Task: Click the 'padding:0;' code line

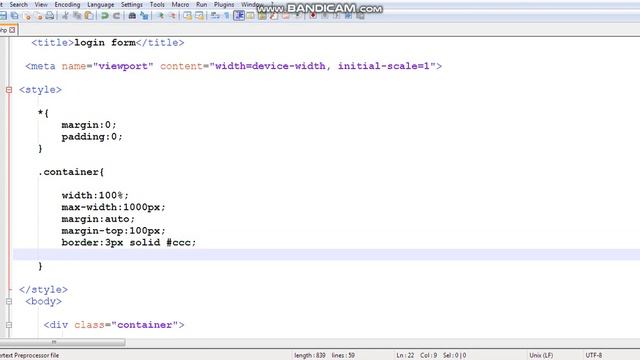Action: point(92,137)
